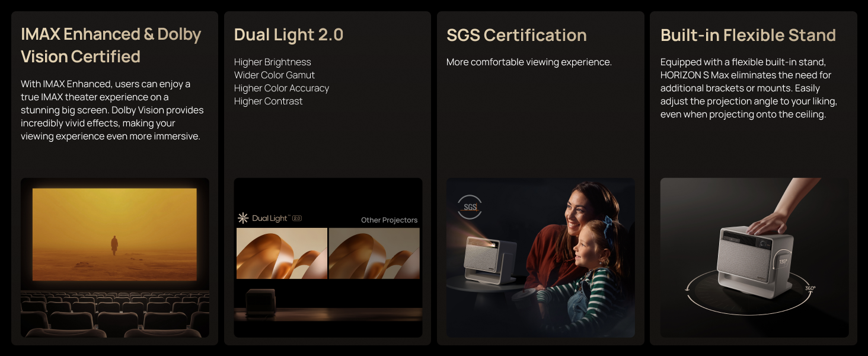The image size is (868, 356).
Task: Click the 'Higher Brightness' line
Action: [273, 62]
